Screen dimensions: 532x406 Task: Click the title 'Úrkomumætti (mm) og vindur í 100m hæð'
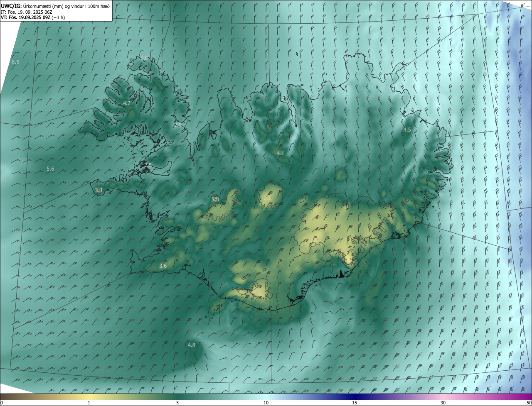pos(67,5)
